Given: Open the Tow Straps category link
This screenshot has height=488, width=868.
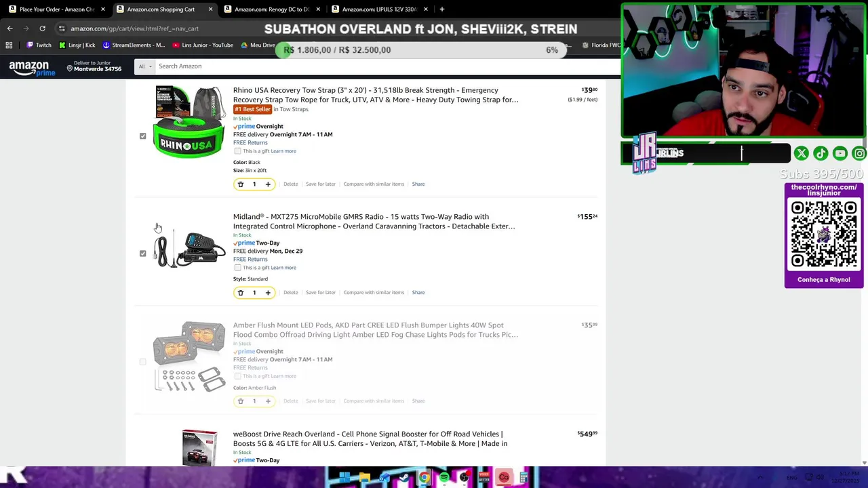Looking at the screenshot, I should coord(294,109).
